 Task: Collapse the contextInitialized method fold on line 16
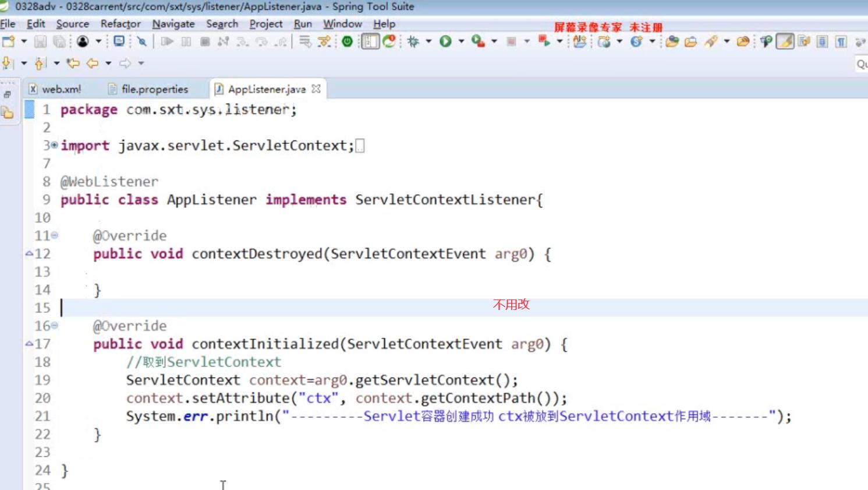pos(54,326)
